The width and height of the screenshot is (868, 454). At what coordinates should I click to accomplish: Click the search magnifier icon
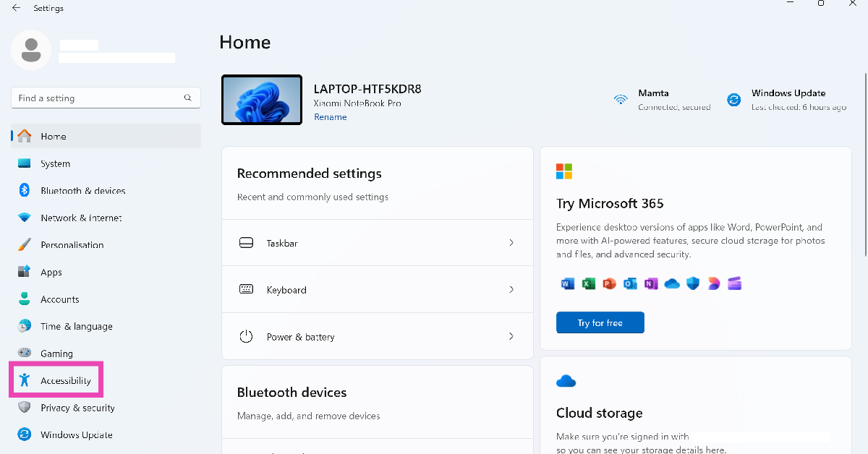(x=188, y=98)
